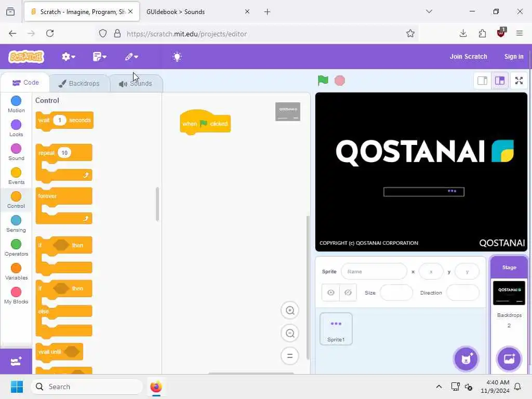The width and height of the screenshot is (532, 399).
Task: Show hidden system tray icons
Action: (438, 387)
